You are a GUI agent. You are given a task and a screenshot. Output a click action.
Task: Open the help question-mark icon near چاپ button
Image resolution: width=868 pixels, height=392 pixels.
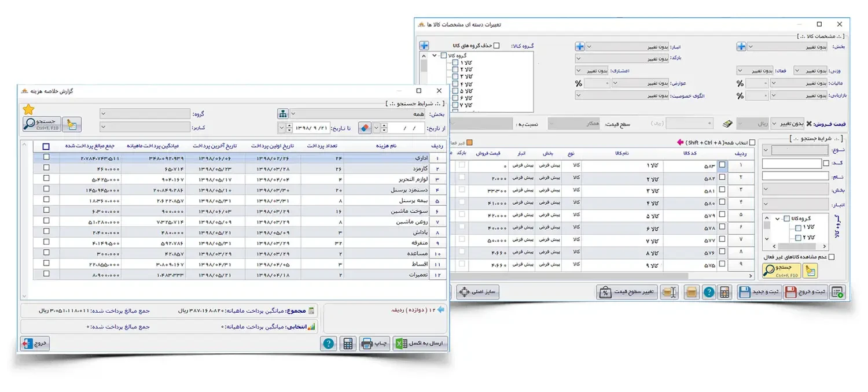coord(329,343)
